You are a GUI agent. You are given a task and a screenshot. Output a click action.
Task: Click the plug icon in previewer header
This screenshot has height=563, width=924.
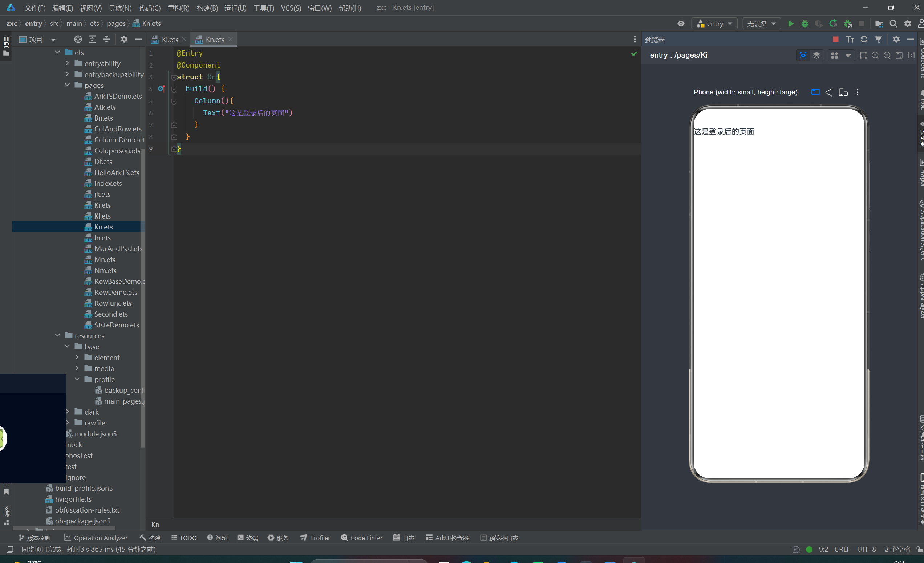click(x=878, y=39)
